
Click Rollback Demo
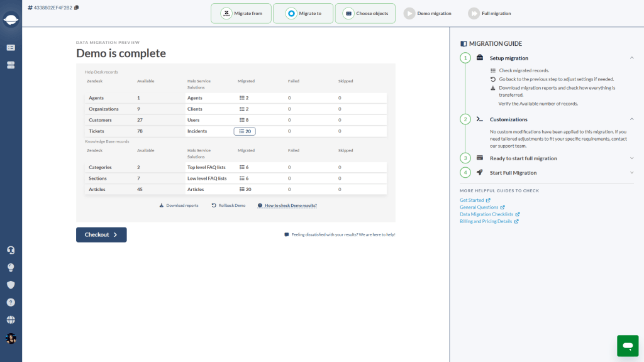tap(228, 206)
